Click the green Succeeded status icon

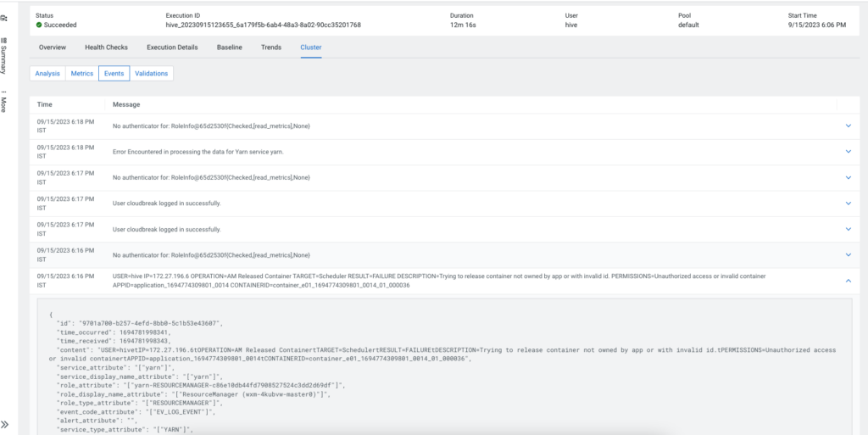[x=39, y=25]
